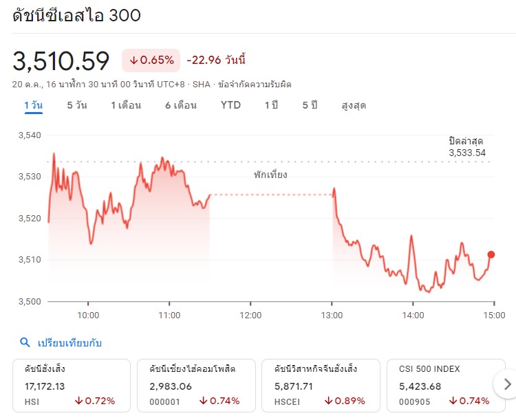Switch chart to 6 เดือน
Screen dimensions: 516x420
tap(181, 105)
